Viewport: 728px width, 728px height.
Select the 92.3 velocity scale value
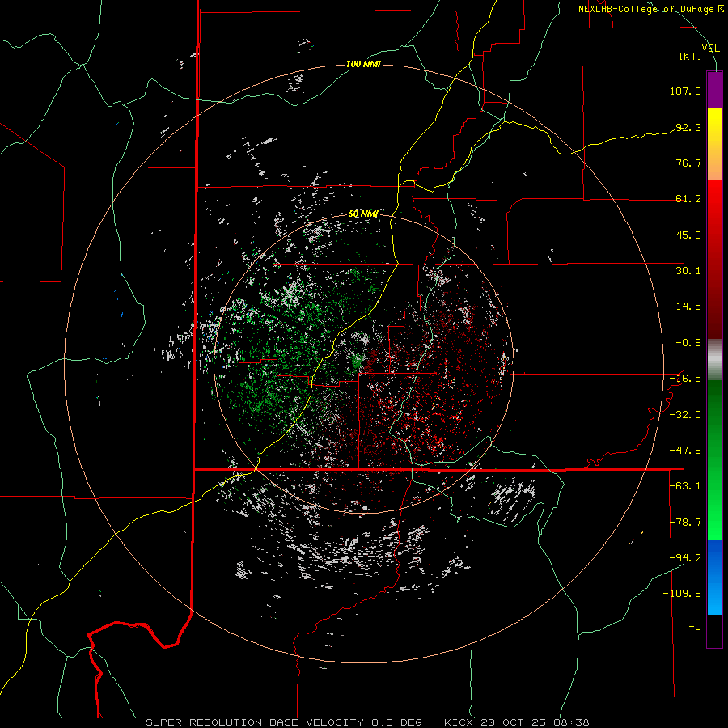(688, 127)
